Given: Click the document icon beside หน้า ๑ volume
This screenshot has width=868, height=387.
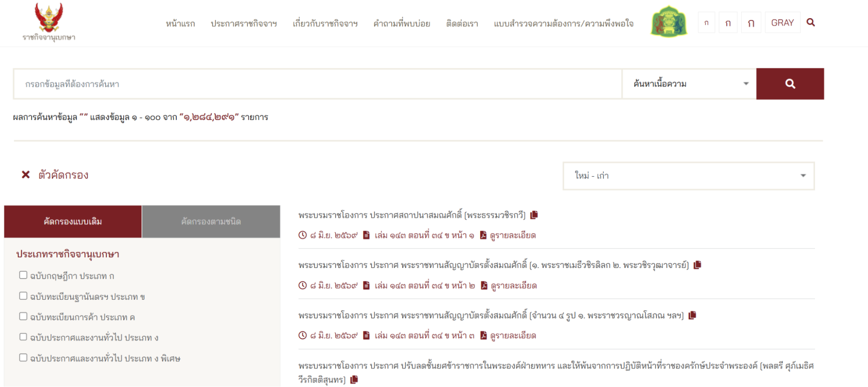Looking at the screenshot, I should point(366,235).
